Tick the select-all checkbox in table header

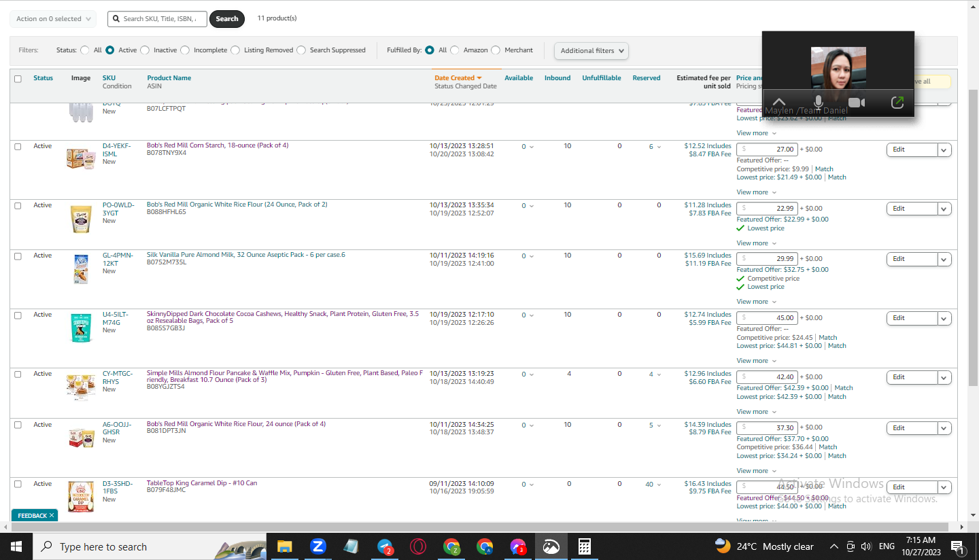click(18, 79)
